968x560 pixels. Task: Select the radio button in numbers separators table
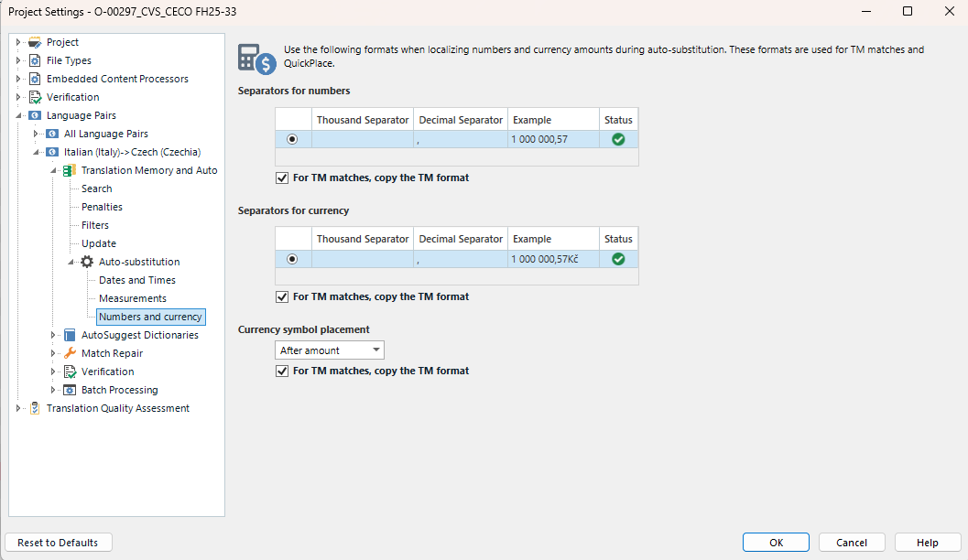pyautogui.click(x=292, y=139)
